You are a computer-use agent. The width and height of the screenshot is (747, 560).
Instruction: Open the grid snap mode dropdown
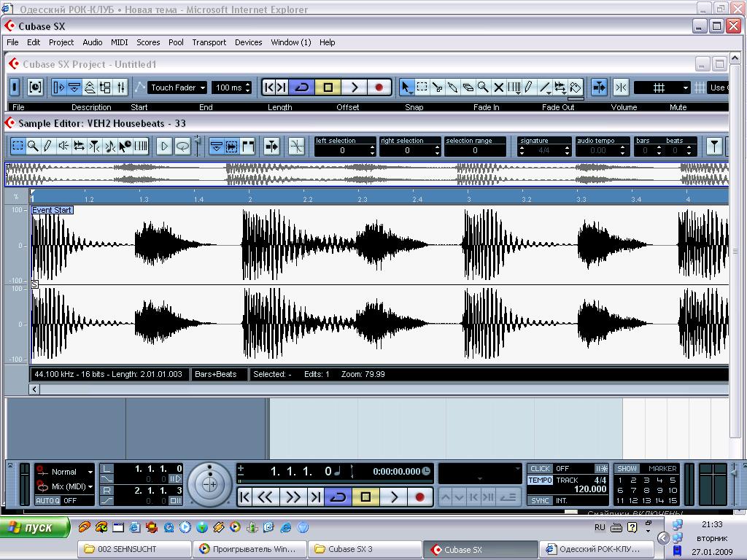point(662,87)
